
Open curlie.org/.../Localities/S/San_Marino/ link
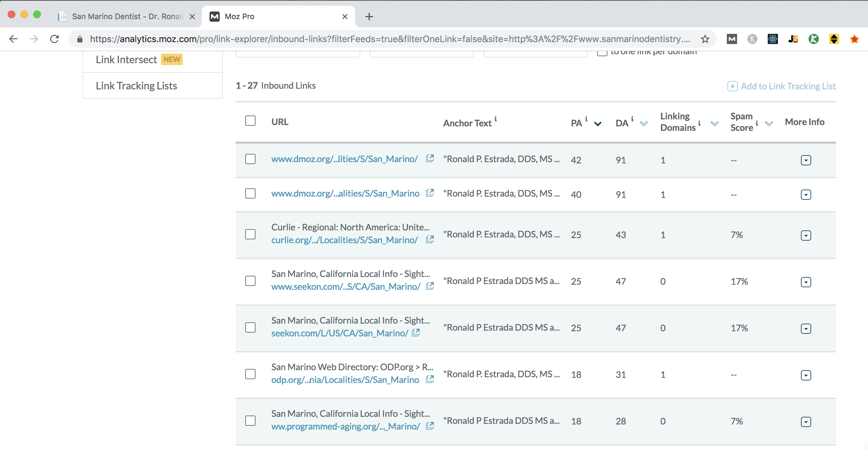tap(344, 239)
